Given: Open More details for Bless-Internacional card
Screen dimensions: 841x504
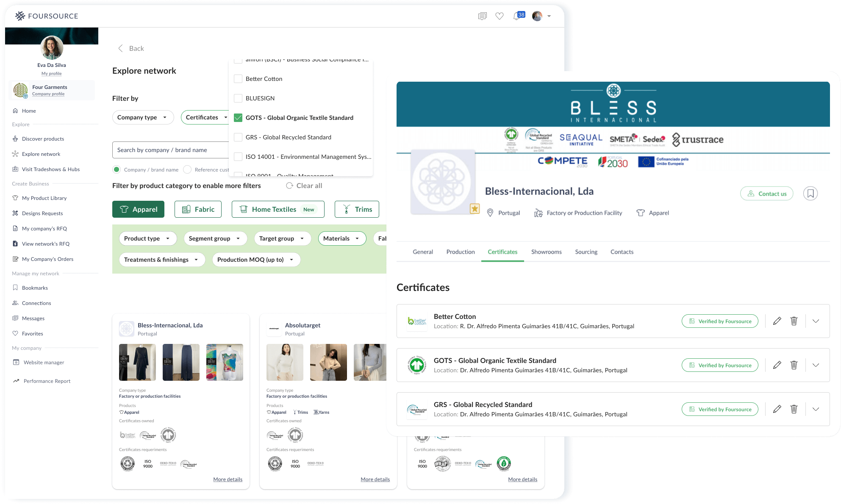Looking at the screenshot, I should click(x=228, y=479).
